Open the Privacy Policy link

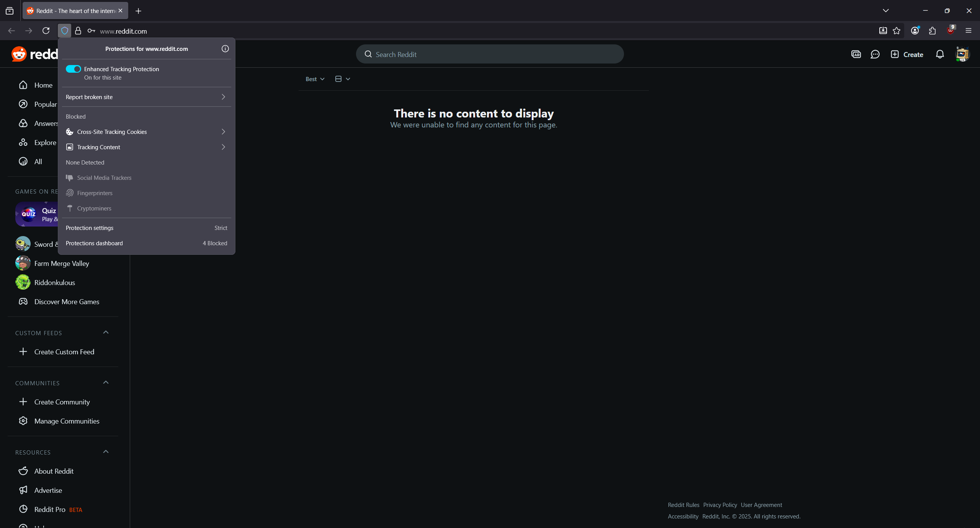[720, 505]
